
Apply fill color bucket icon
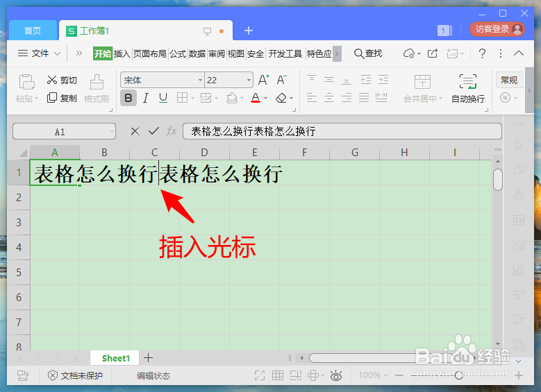[231, 99]
